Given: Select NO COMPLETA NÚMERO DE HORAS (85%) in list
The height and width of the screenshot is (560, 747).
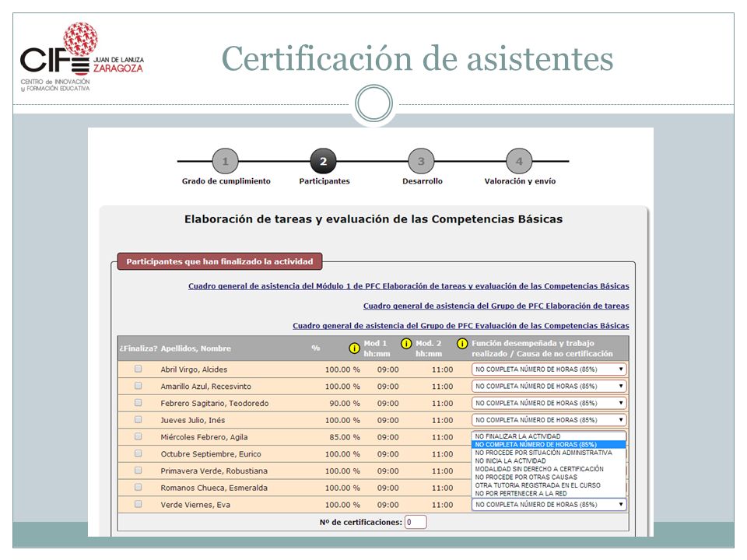Looking at the screenshot, I should tap(549, 444).
